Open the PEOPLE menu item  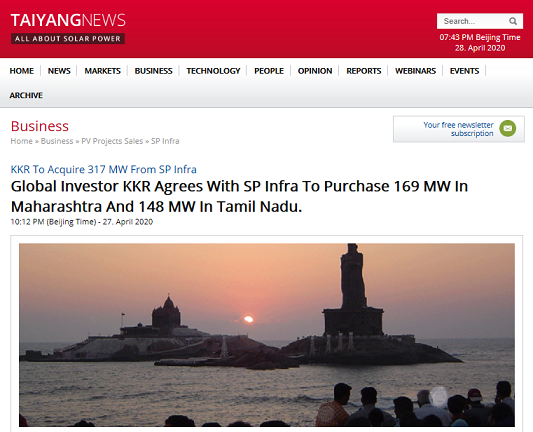pyautogui.click(x=269, y=71)
